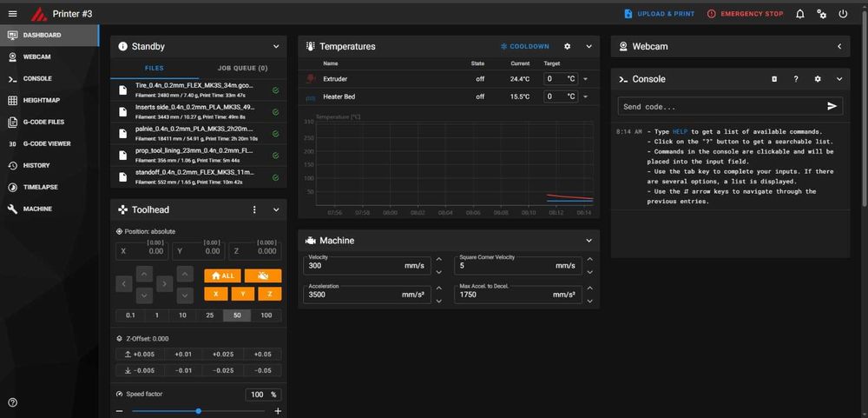This screenshot has width=868, height=418.
Task: Click the motors off button
Action: (263, 275)
